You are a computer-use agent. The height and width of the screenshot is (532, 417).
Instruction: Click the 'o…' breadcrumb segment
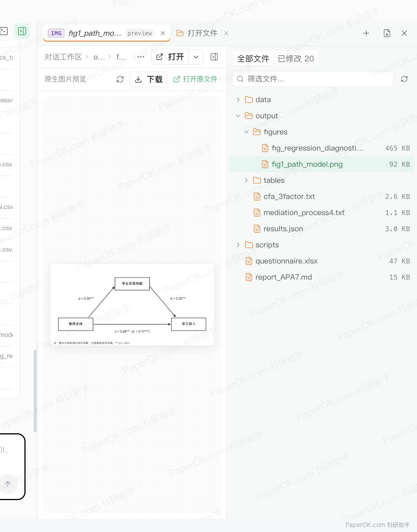point(99,57)
